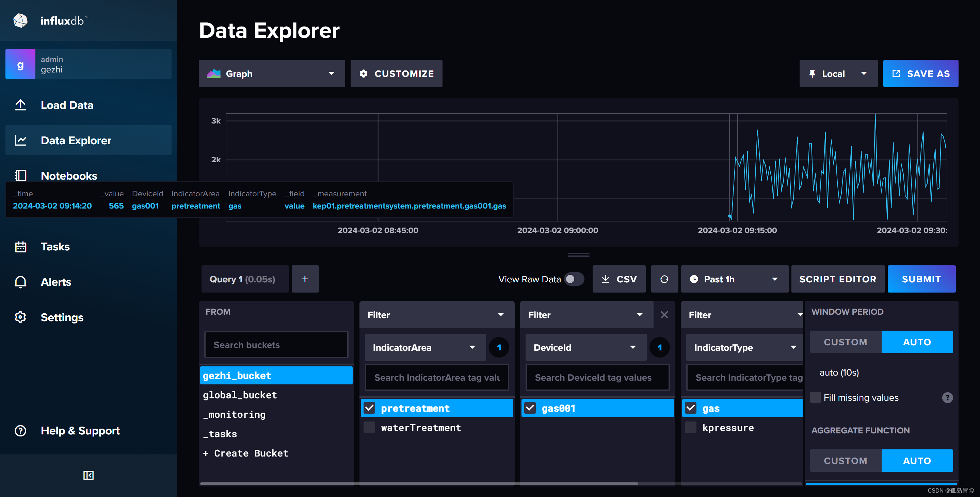Open the SCRIPT EDITOR
Screen dimensions: 980x497
tap(838, 279)
